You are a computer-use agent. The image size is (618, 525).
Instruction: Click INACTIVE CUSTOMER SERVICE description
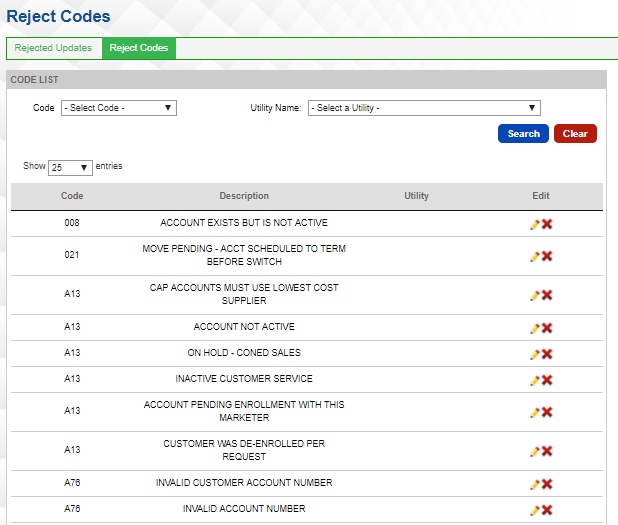click(x=244, y=379)
